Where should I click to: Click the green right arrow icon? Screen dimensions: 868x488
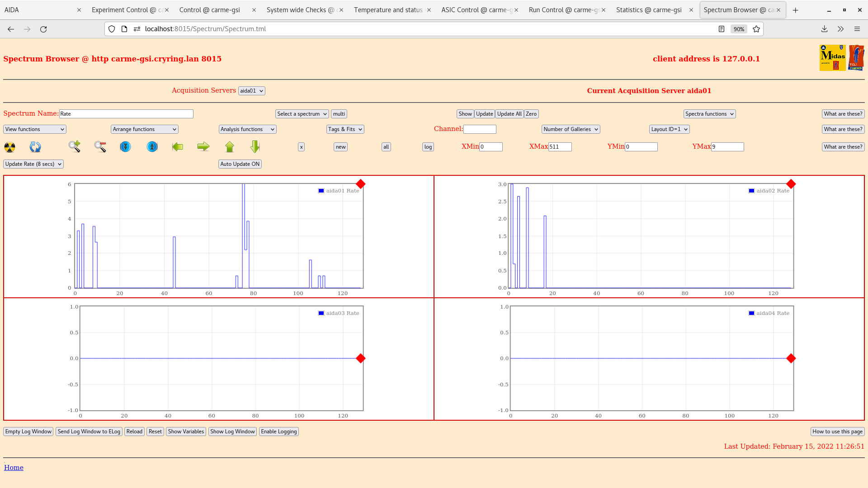click(x=203, y=146)
